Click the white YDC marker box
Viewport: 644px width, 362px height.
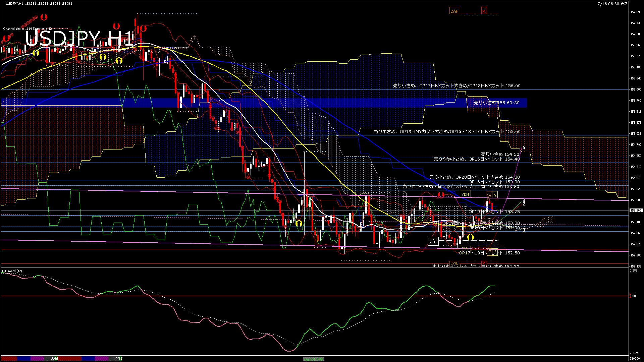tap(433, 242)
